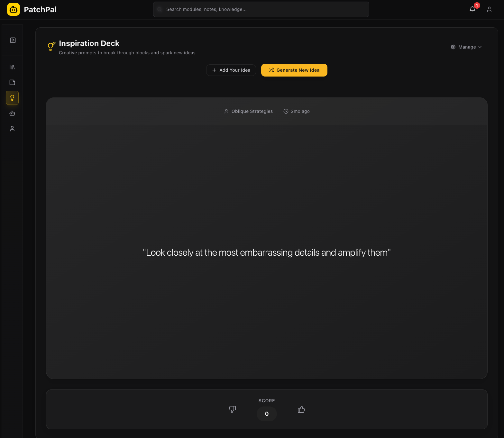This screenshot has width=504, height=438.
Task: Open the library books sidebar icon
Action: 12,67
